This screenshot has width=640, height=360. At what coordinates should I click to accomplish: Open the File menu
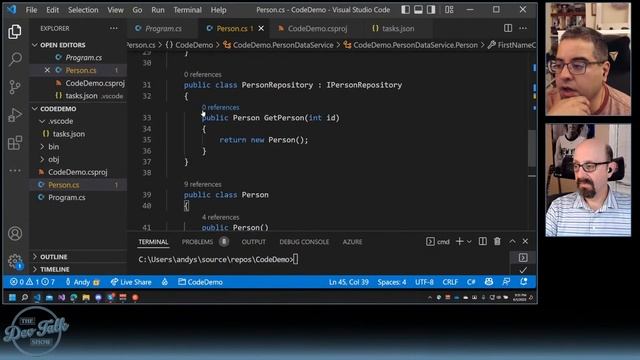pyautogui.click(x=31, y=10)
